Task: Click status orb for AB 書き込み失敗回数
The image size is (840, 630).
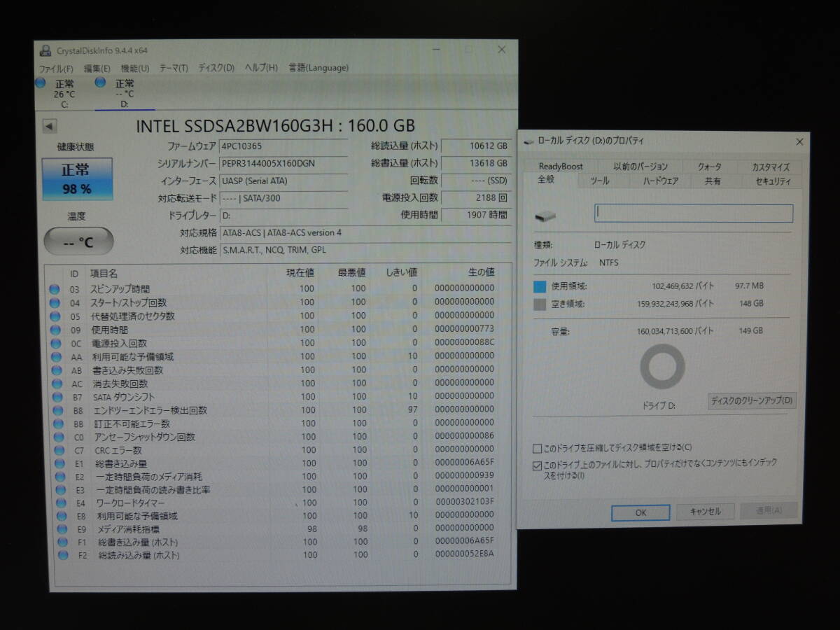Action: point(57,370)
